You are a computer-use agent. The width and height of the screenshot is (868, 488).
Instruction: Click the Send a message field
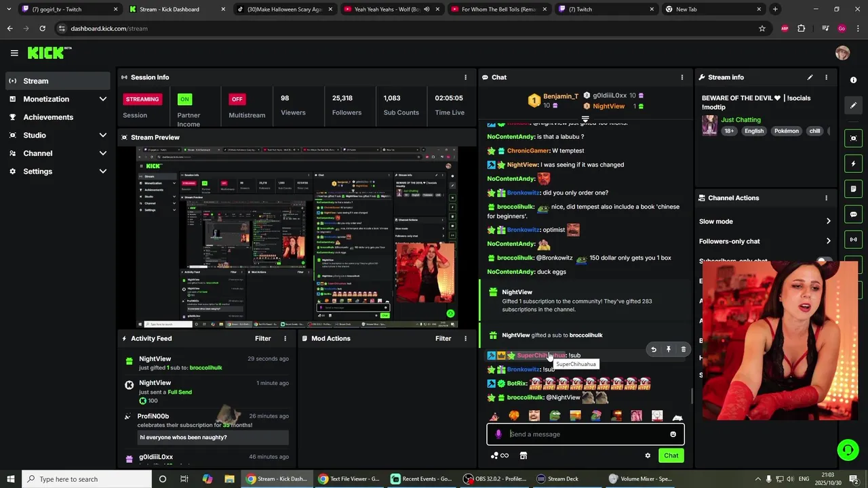pos(585,434)
